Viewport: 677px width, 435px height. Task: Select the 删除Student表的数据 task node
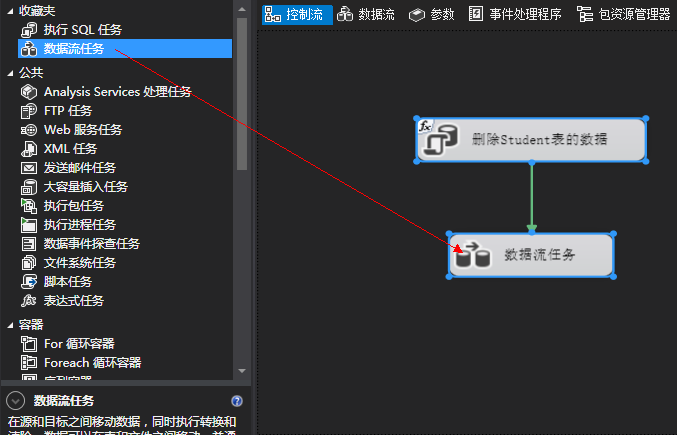point(531,140)
